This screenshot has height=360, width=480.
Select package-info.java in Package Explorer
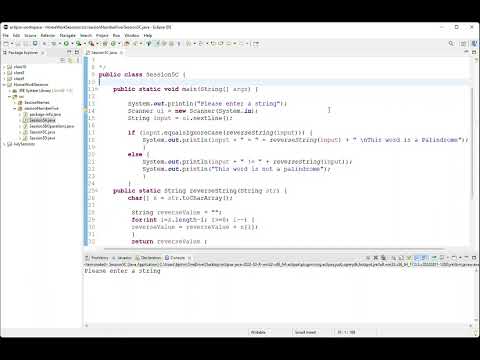[45, 114]
